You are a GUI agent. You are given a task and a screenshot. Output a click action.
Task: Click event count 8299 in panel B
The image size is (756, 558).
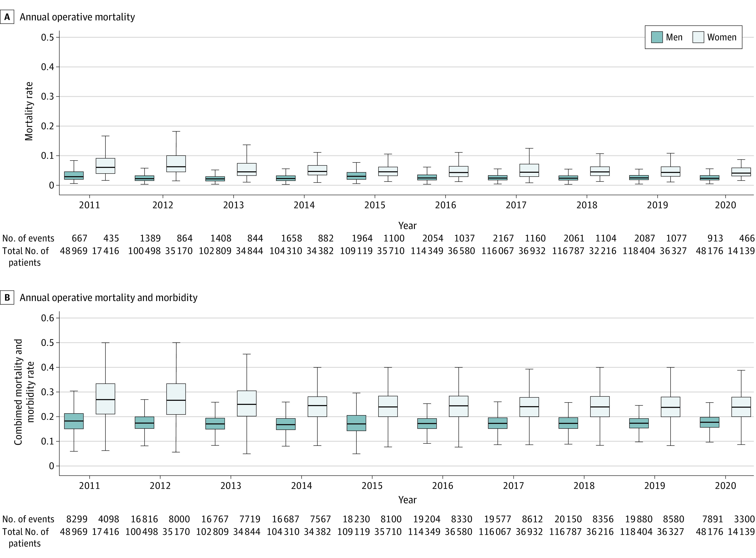[x=77, y=519]
